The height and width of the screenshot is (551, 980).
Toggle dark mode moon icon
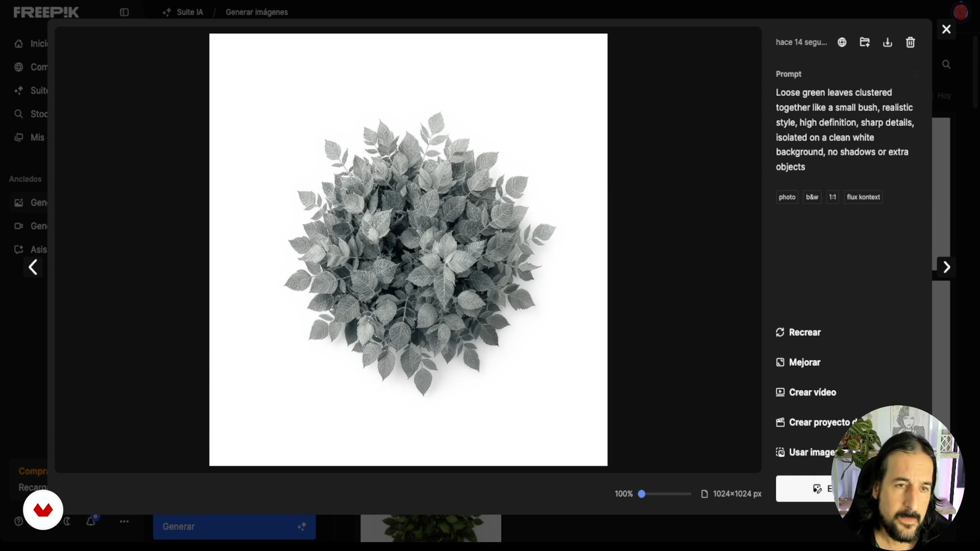tap(67, 521)
